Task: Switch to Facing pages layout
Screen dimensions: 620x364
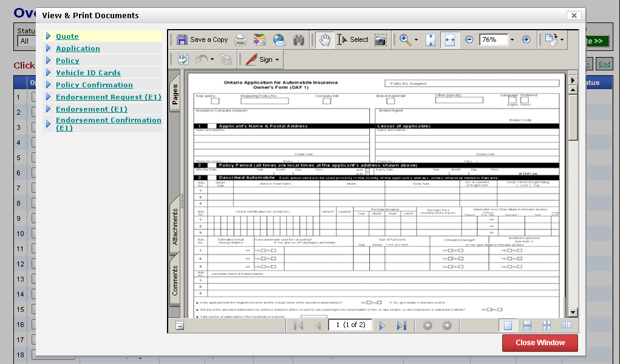Action: coord(566,325)
